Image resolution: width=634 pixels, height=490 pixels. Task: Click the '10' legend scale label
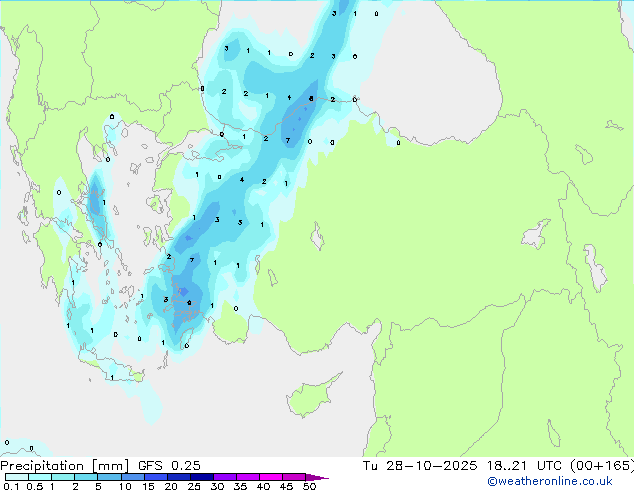pyautogui.click(x=125, y=486)
